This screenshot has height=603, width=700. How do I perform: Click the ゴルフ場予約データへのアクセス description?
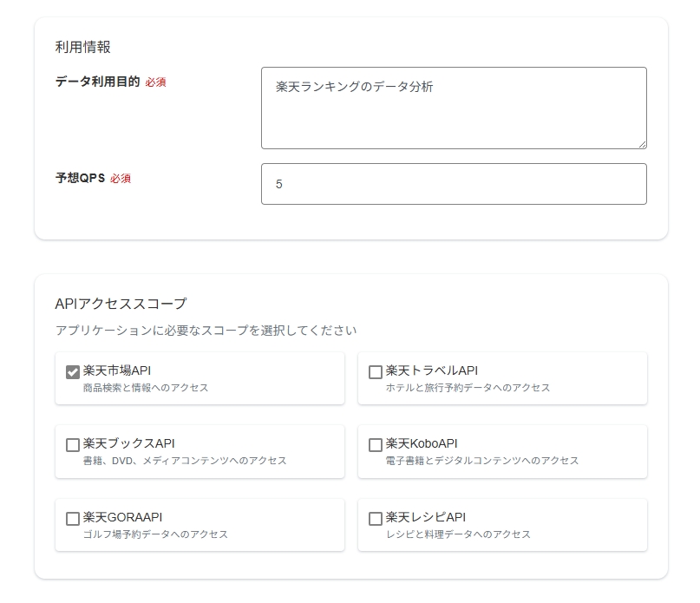[155, 534]
